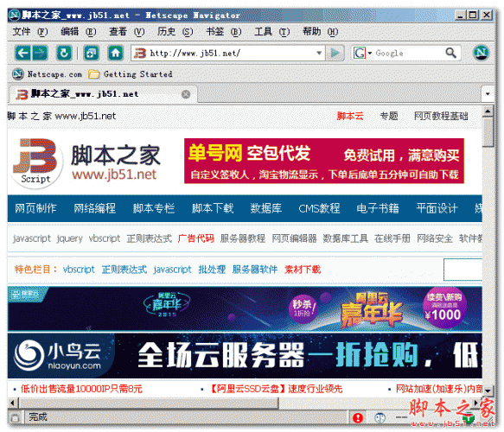Open the Google search engine dropdown

pos(370,53)
